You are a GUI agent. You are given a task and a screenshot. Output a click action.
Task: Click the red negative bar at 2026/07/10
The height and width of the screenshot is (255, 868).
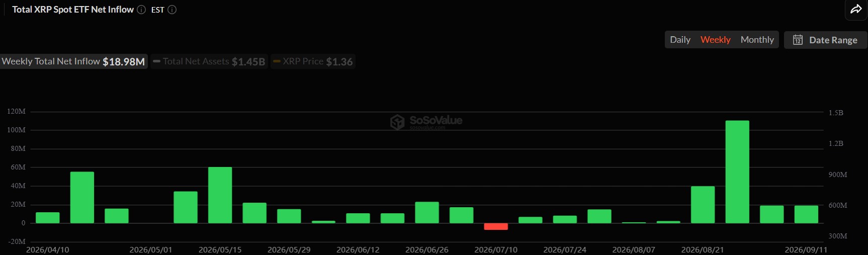click(x=496, y=226)
